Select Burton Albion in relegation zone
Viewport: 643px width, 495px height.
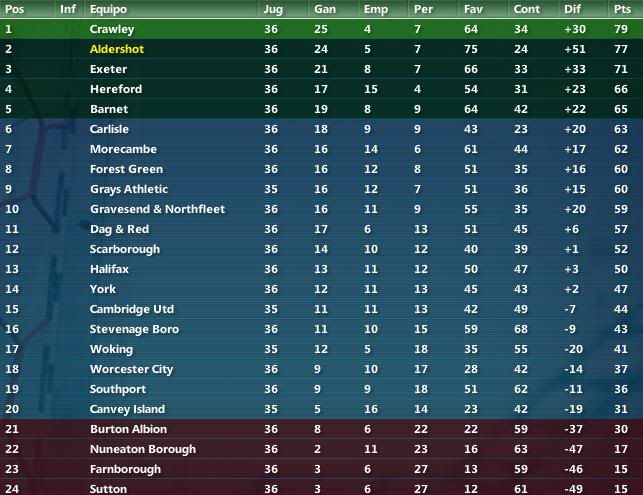coord(128,429)
